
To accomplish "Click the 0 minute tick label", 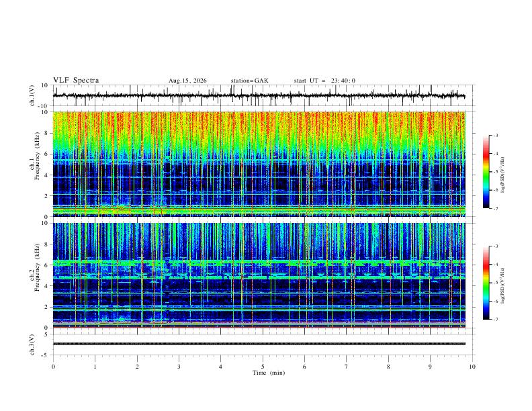I will point(53,367).
